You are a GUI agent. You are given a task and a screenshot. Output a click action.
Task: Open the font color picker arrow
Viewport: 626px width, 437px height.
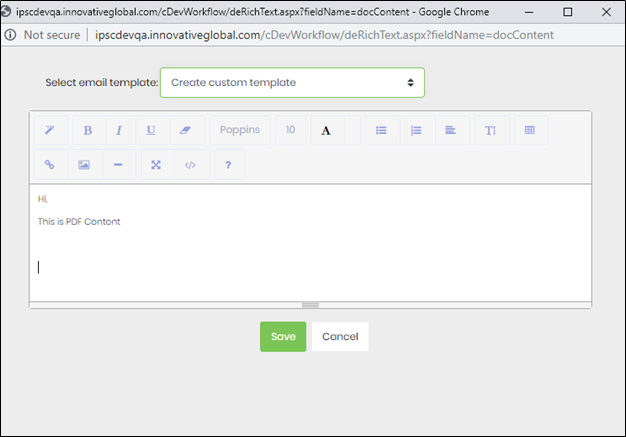tap(353, 130)
